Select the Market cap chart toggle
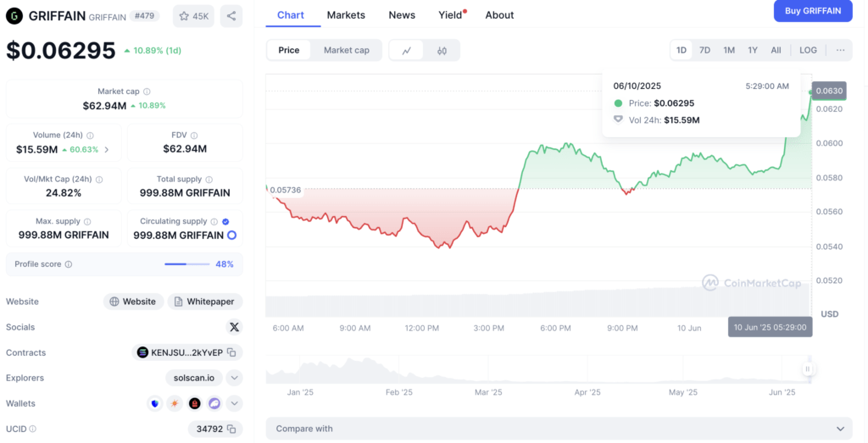The width and height of the screenshot is (868, 443). [347, 50]
